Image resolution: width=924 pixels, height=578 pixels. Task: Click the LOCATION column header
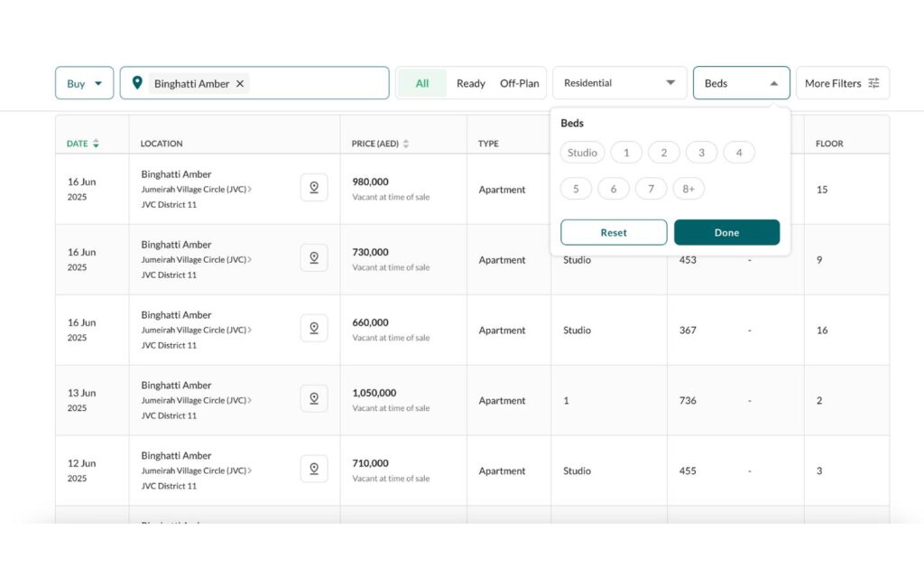coord(162,144)
